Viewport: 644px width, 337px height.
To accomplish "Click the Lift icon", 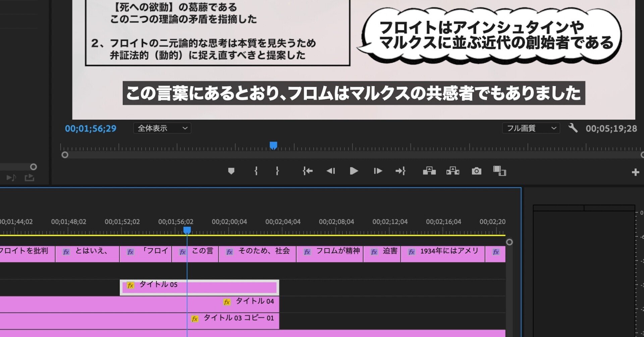I will pyautogui.click(x=429, y=171).
